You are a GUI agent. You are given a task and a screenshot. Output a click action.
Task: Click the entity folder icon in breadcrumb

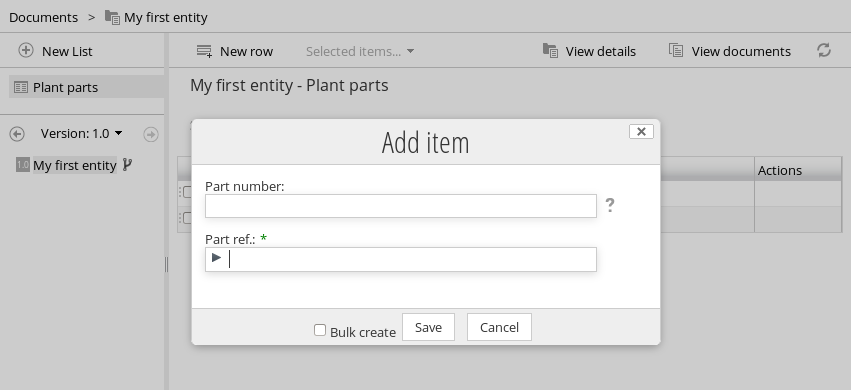coord(112,17)
